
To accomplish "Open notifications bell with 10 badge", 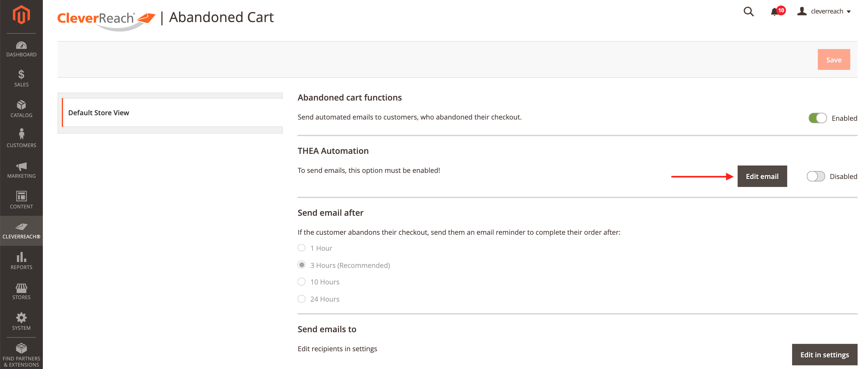I will click(x=775, y=12).
